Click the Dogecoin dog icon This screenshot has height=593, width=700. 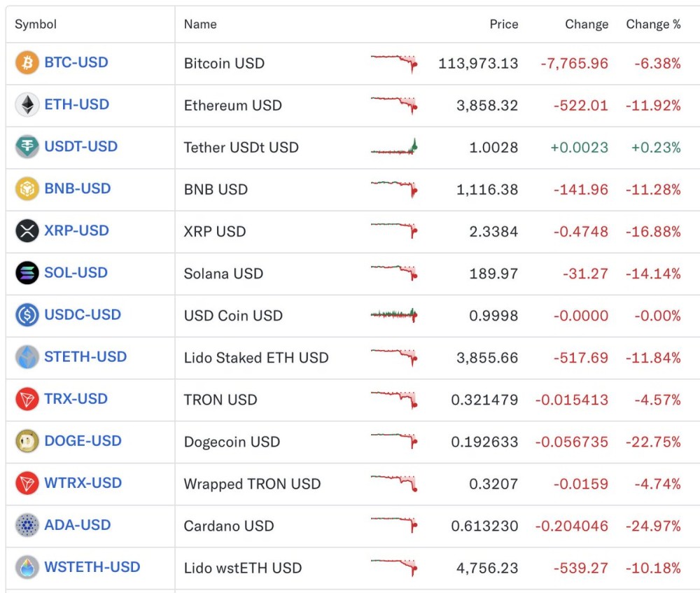(x=27, y=441)
